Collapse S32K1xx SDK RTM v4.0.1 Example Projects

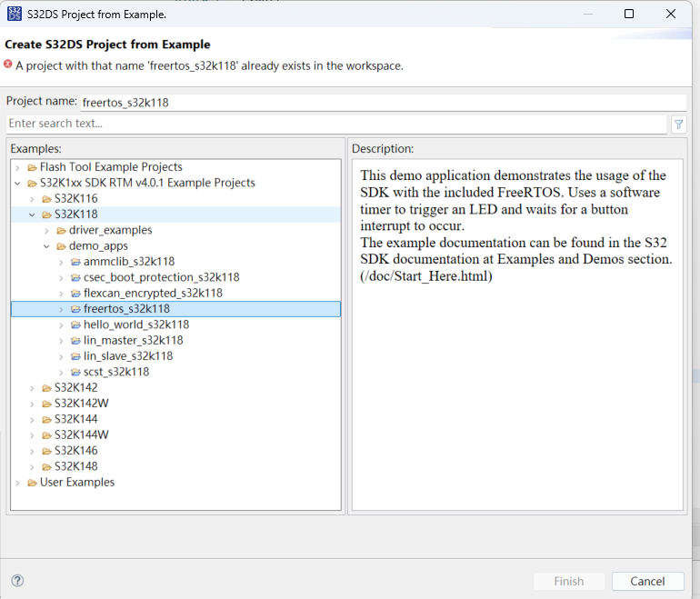(17, 183)
